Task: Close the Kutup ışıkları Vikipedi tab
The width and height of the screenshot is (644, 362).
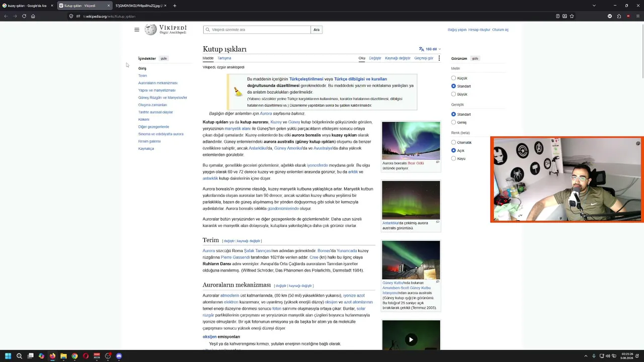Action: (109, 6)
